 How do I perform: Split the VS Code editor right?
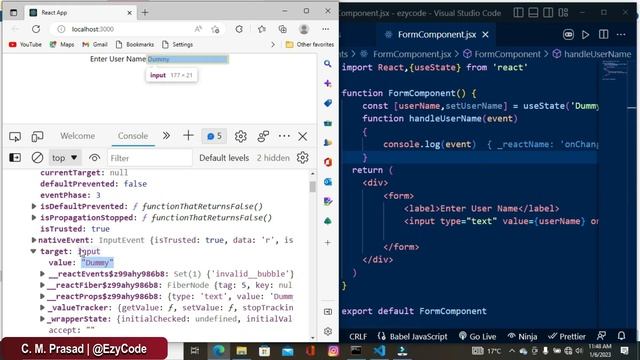point(603,34)
